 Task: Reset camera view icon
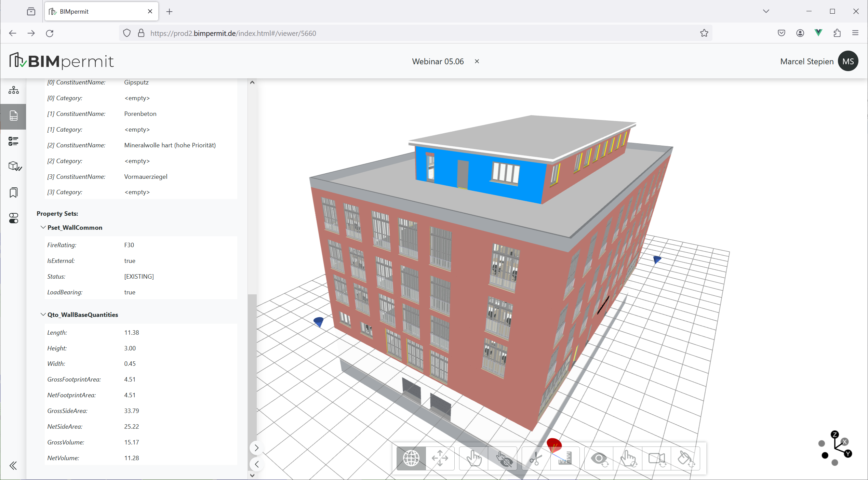point(657,458)
